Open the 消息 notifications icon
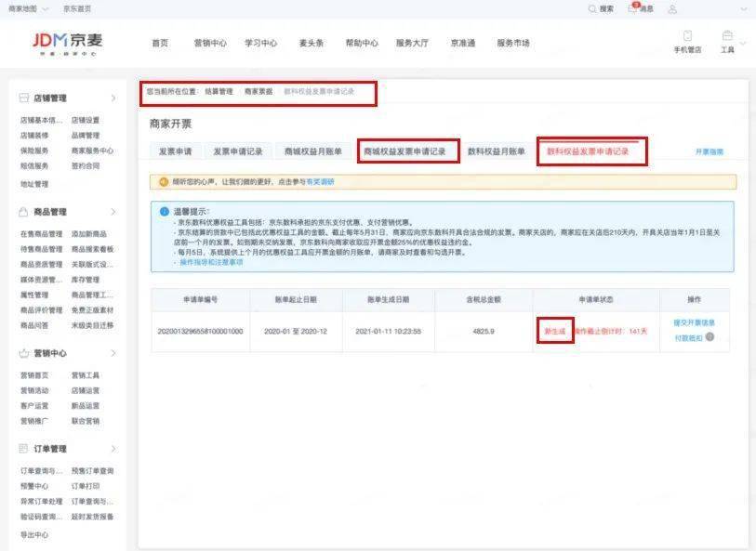Image resolution: width=756 pixels, height=551 pixels. (x=633, y=8)
